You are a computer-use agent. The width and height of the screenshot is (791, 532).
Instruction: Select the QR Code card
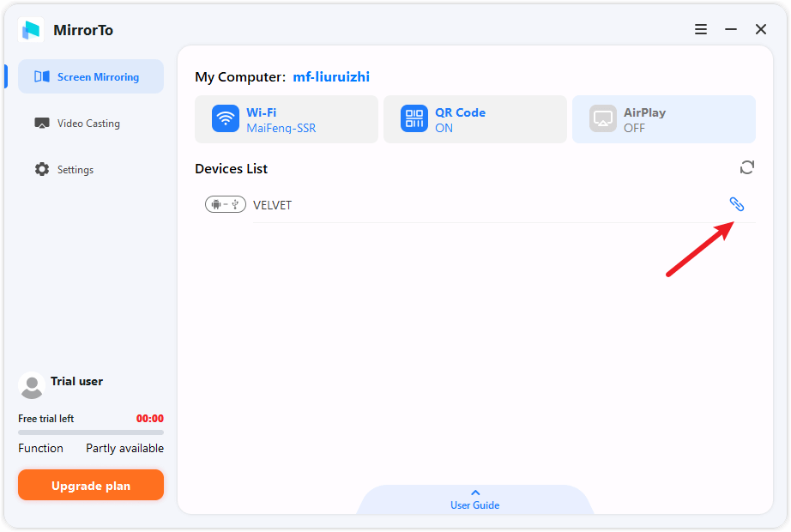pos(474,119)
